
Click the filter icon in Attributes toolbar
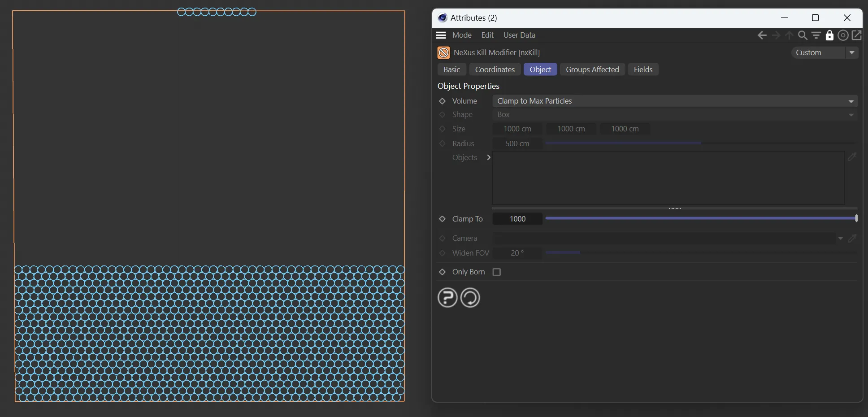816,35
